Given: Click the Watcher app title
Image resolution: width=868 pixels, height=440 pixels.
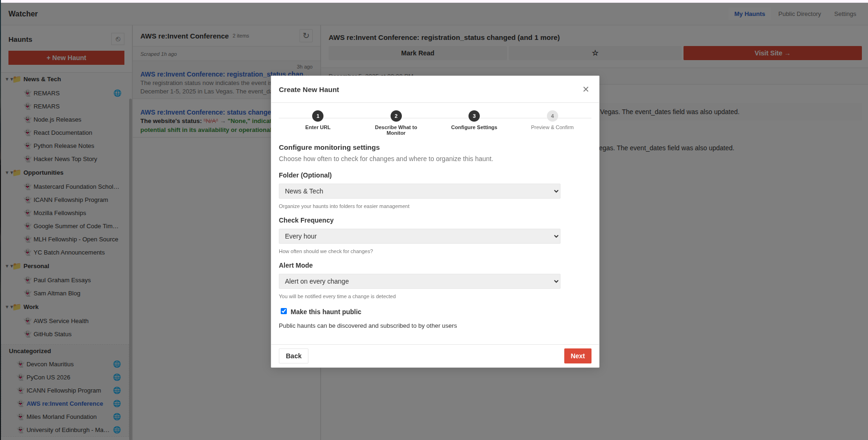Looking at the screenshot, I should (x=23, y=14).
